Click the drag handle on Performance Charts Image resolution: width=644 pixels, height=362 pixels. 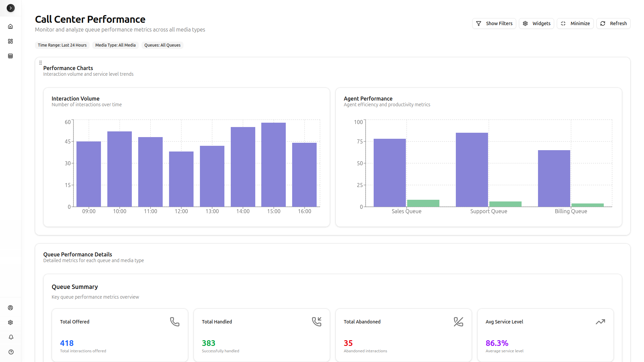41,63
